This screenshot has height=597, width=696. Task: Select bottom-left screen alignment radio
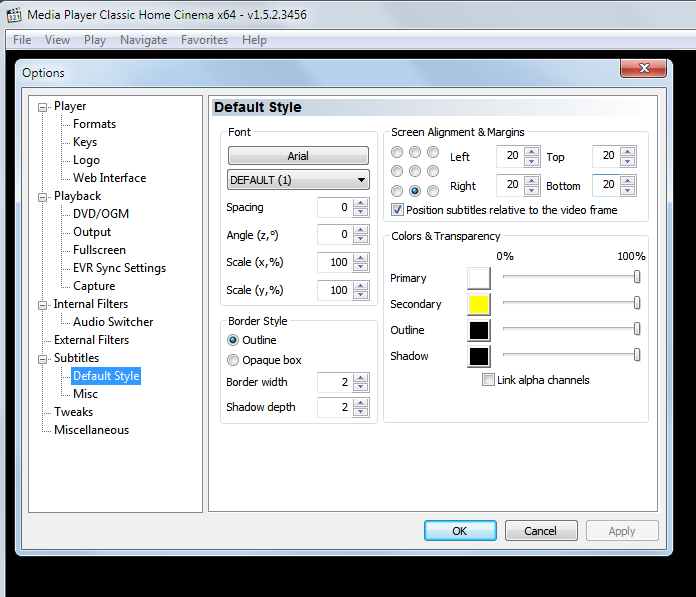[397, 191]
